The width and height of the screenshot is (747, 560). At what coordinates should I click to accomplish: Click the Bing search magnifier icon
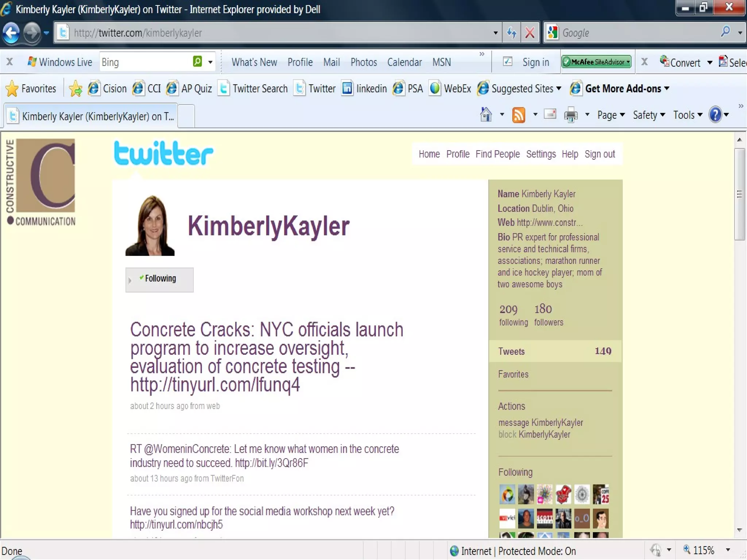pyautogui.click(x=197, y=62)
